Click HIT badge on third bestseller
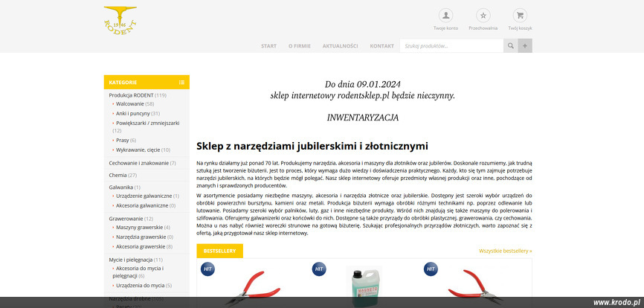 coord(431,269)
